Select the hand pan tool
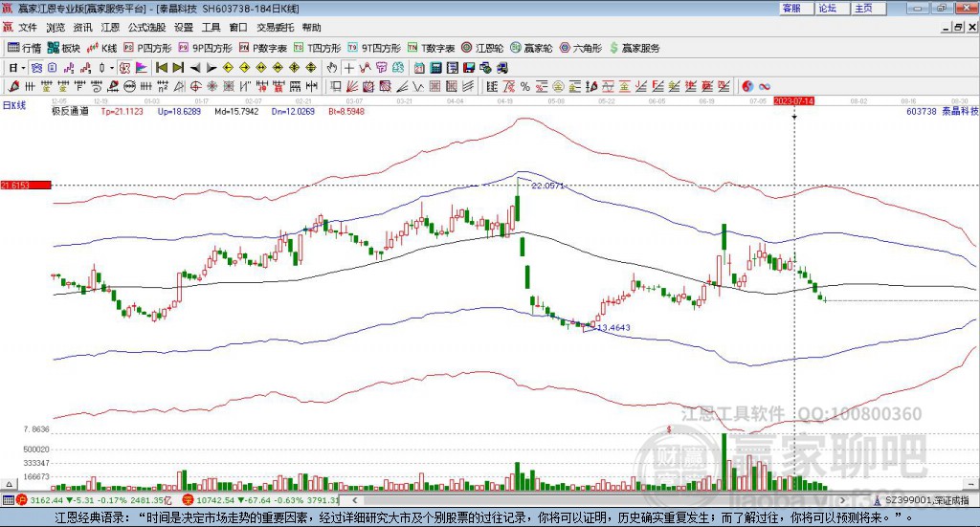980x527 pixels. [x=332, y=68]
